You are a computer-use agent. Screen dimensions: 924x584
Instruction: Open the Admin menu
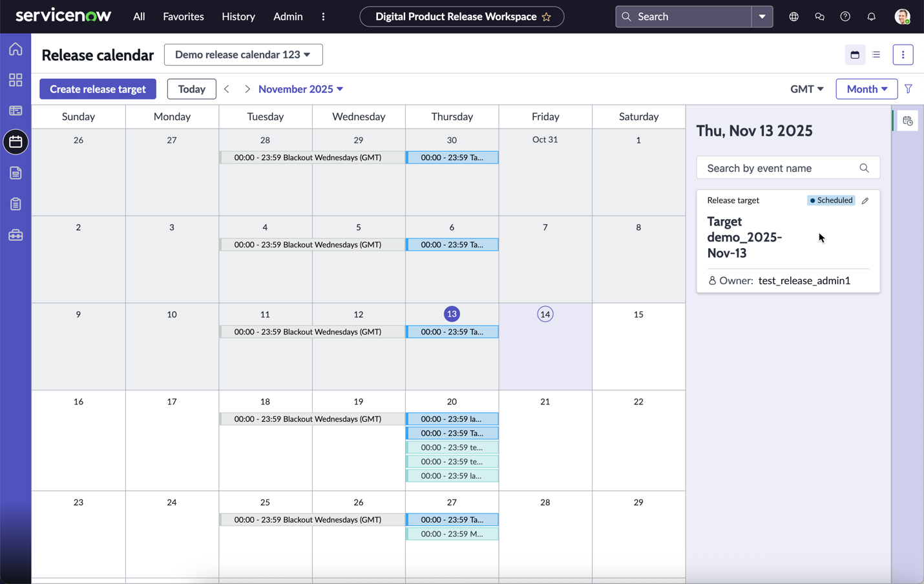click(x=288, y=17)
